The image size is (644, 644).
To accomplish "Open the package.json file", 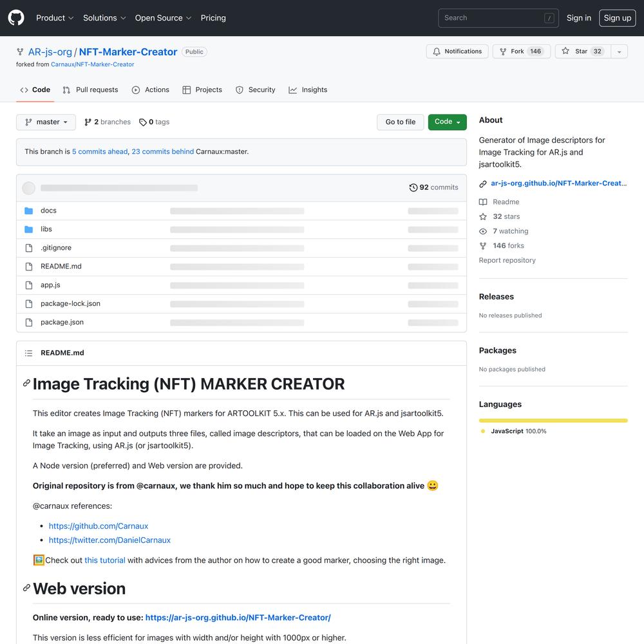I will [x=62, y=323].
